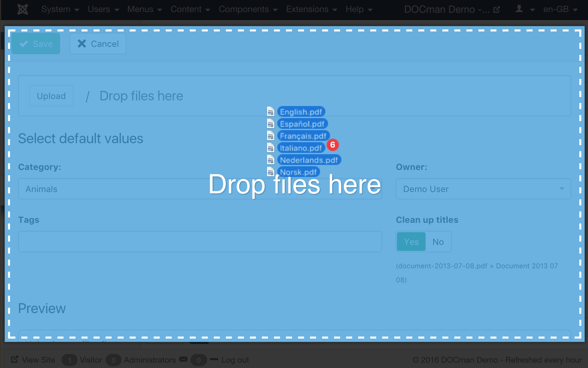588x368 pixels.
Task: Expand the en-GB language dropdown
Action: pyautogui.click(x=560, y=9)
